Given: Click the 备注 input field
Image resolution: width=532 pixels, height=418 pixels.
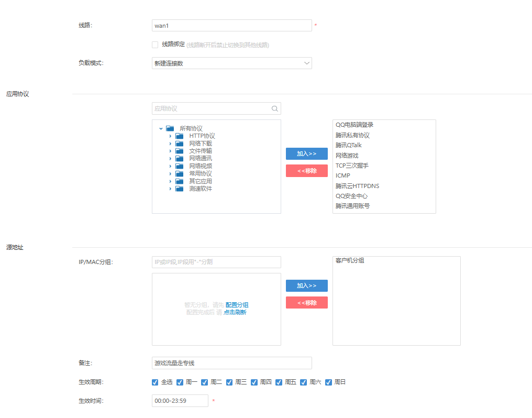Looking at the screenshot, I should (232, 363).
